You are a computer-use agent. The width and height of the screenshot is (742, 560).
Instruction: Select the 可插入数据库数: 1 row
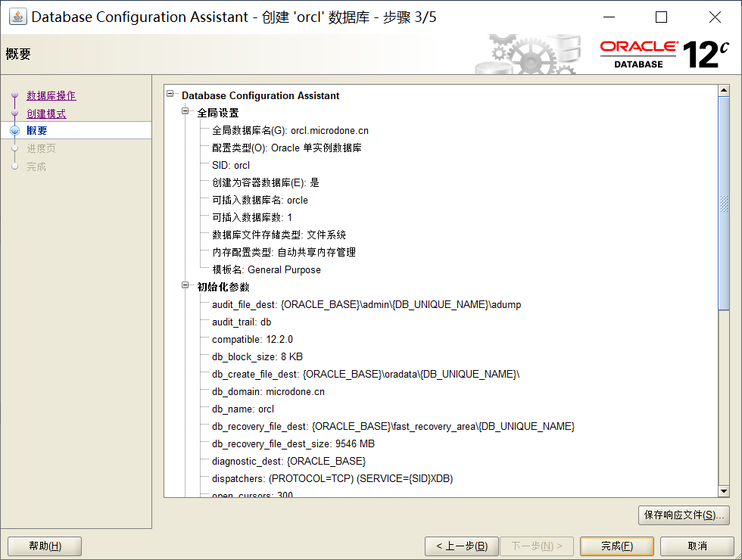click(252, 218)
